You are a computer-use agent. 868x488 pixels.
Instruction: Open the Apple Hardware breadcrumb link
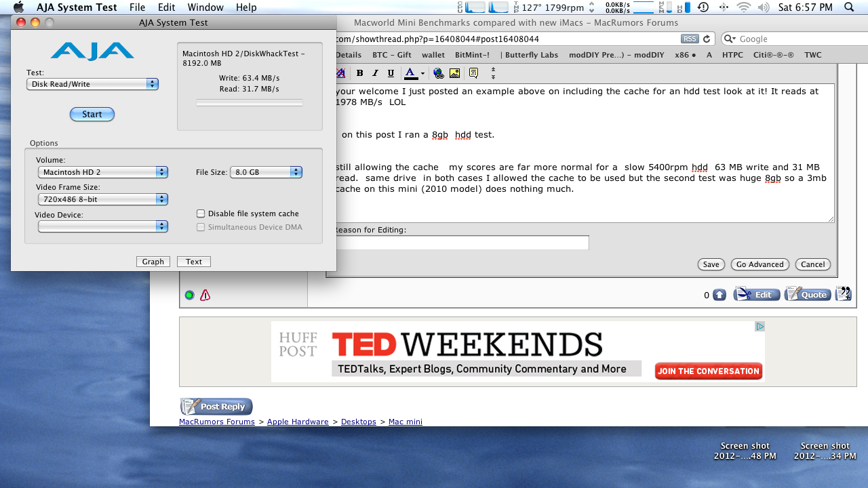[298, 422]
